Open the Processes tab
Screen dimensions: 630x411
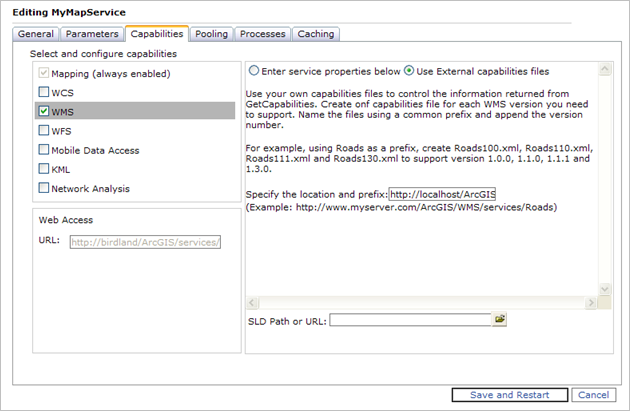[x=263, y=34]
